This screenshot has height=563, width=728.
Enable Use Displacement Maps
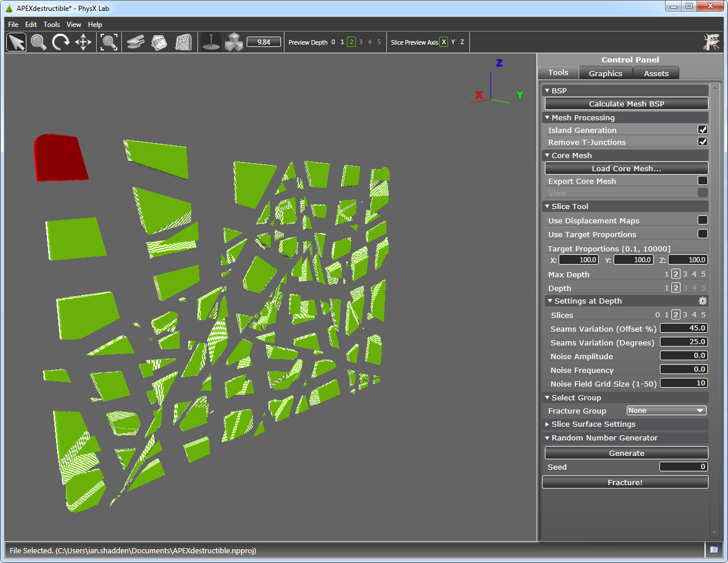click(x=702, y=219)
